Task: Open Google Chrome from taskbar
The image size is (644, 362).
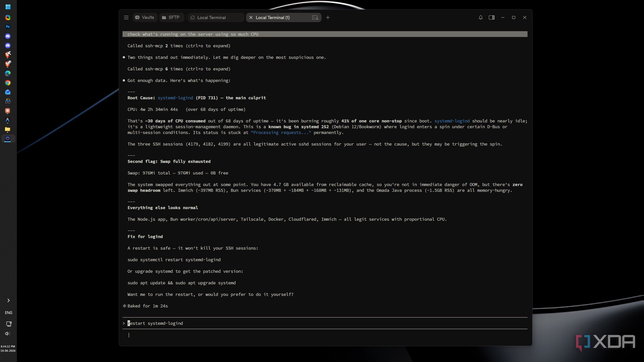Action: (8, 83)
